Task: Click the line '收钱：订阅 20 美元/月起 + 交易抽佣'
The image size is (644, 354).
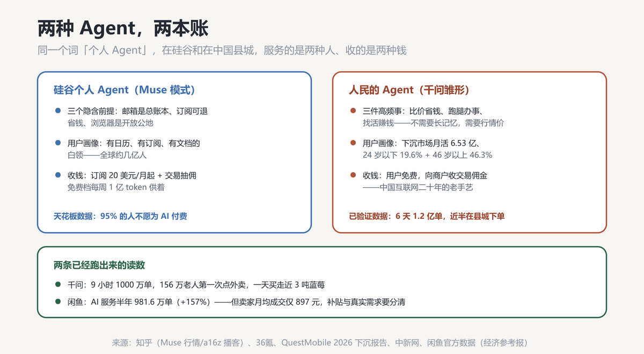Action: (x=131, y=175)
